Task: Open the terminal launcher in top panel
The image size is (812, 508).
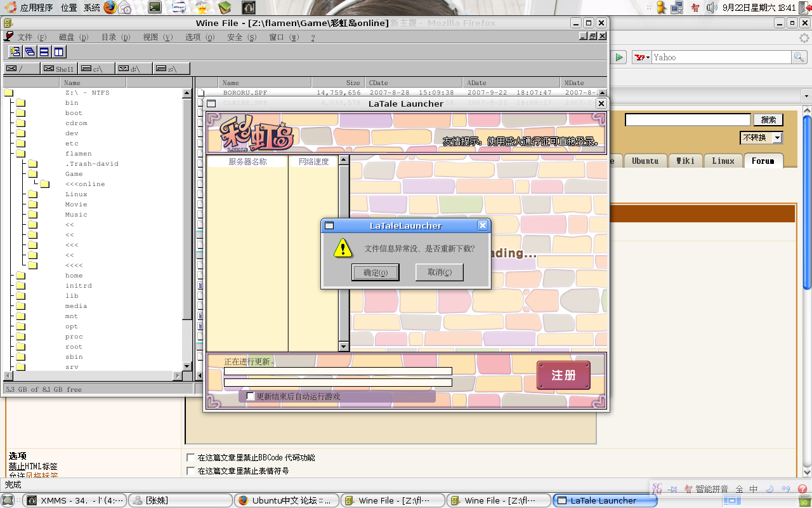Action: click(155, 8)
